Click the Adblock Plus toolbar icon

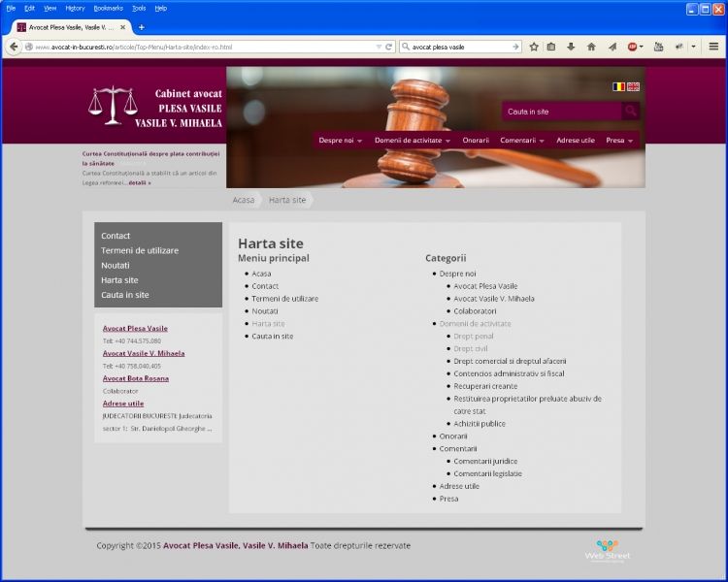pyautogui.click(x=633, y=47)
